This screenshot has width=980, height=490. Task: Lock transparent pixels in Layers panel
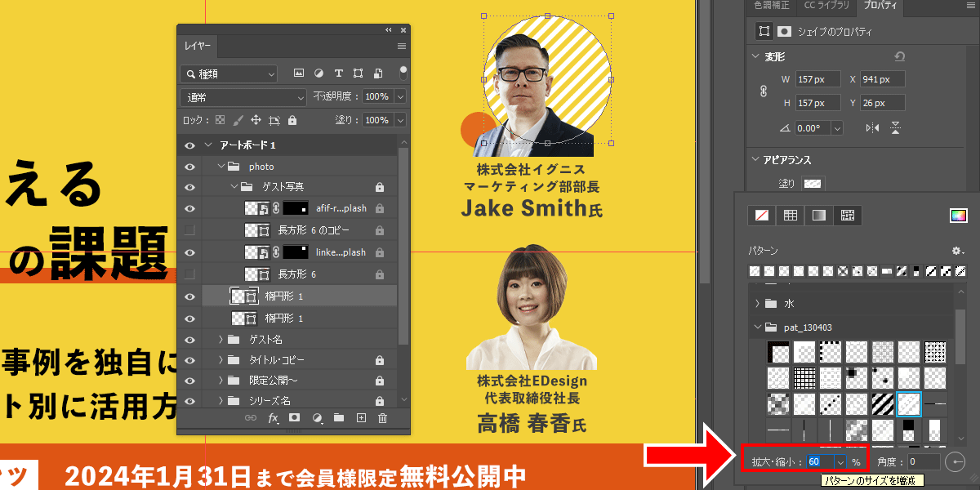point(219,120)
